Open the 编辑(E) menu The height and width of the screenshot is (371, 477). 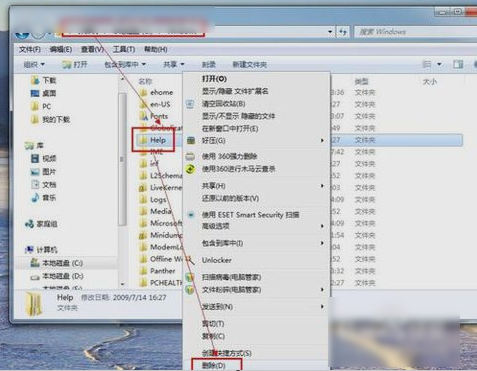pyautogui.click(x=61, y=50)
